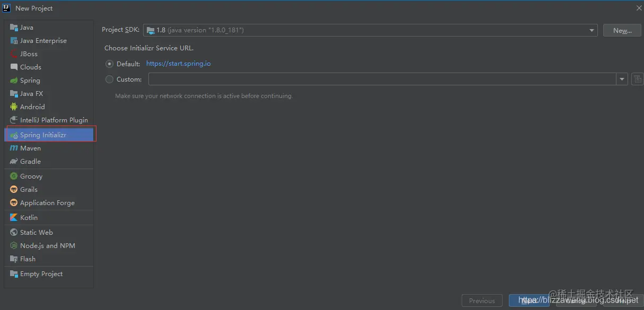Select the Java project type icon
This screenshot has height=310, width=644.
14,28
